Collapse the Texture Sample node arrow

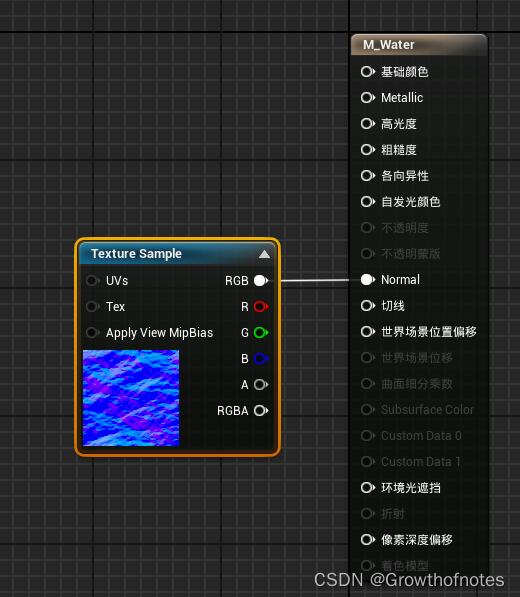coord(264,254)
